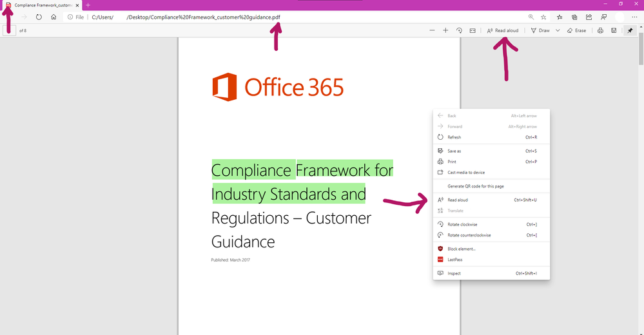Viewport: 644px width, 335px height.
Task: Save the PDF with the toolbar save icon
Action: (614, 30)
